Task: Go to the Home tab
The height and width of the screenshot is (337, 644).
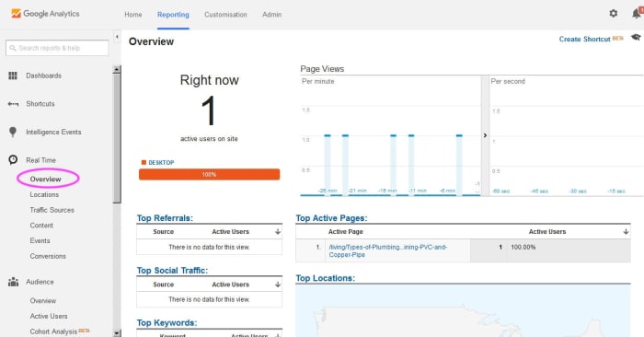Action: 133,15
